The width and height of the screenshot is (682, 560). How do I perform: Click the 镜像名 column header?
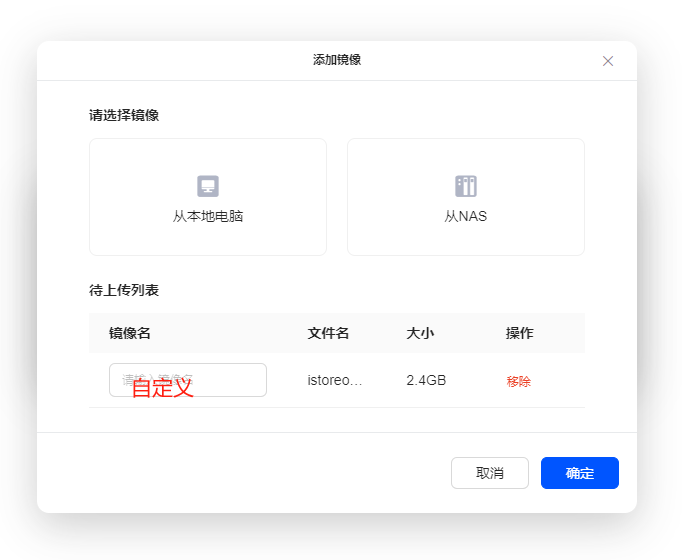pos(130,333)
